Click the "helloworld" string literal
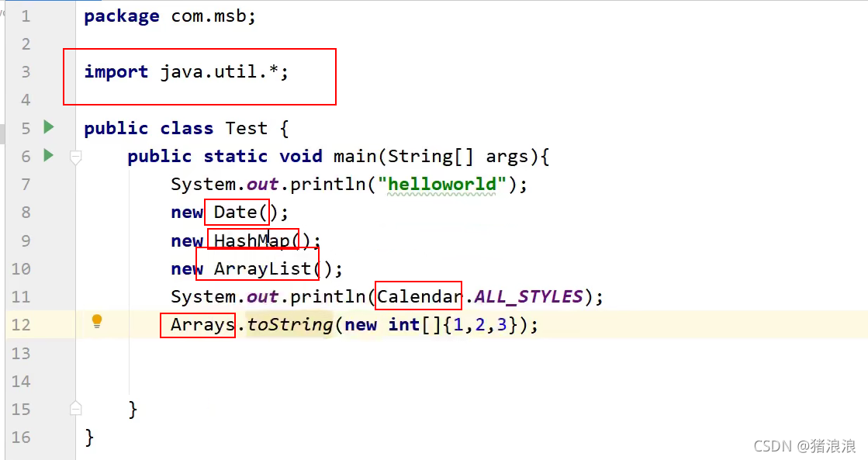This screenshot has width=868, height=460. click(x=441, y=184)
